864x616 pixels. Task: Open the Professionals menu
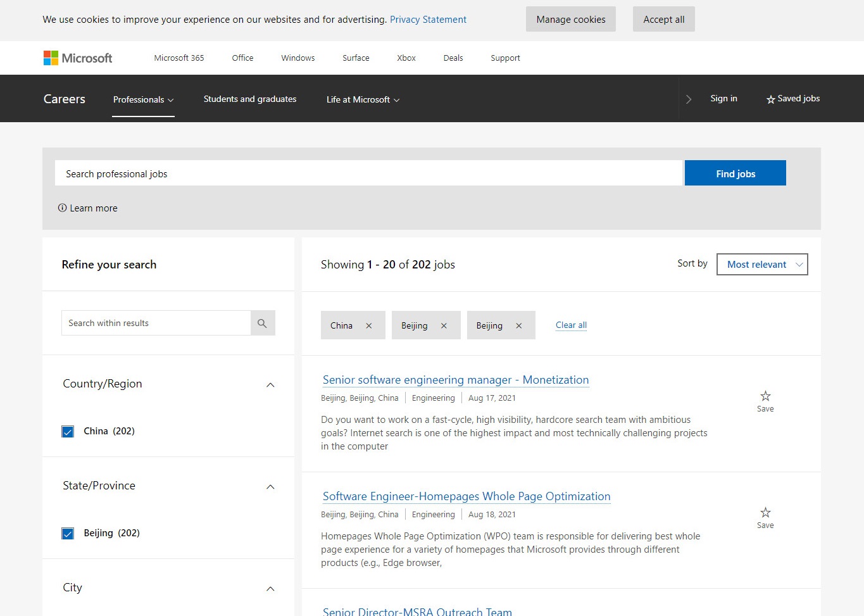click(143, 99)
